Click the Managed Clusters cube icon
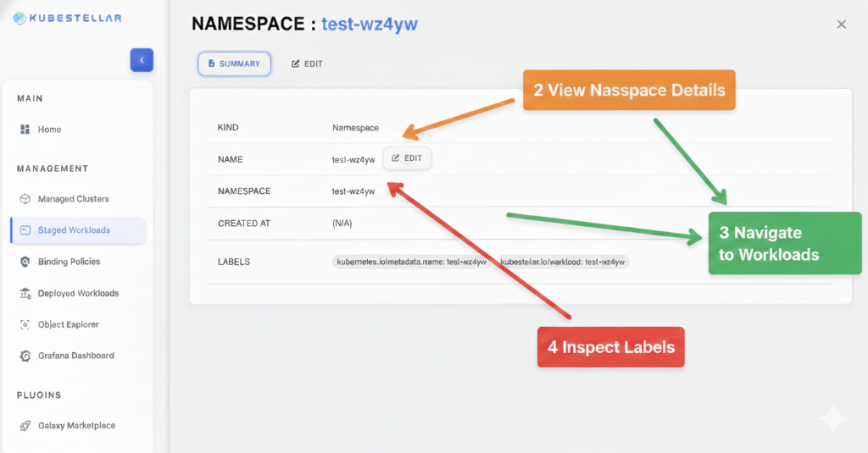Image resolution: width=868 pixels, height=453 pixels. click(x=25, y=199)
